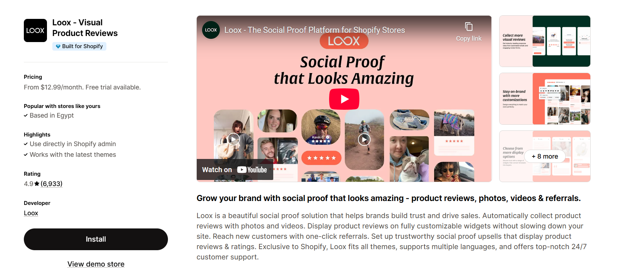644x268 pixels.
Task: Click the Built for Shopify badge
Action: click(x=79, y=46)
